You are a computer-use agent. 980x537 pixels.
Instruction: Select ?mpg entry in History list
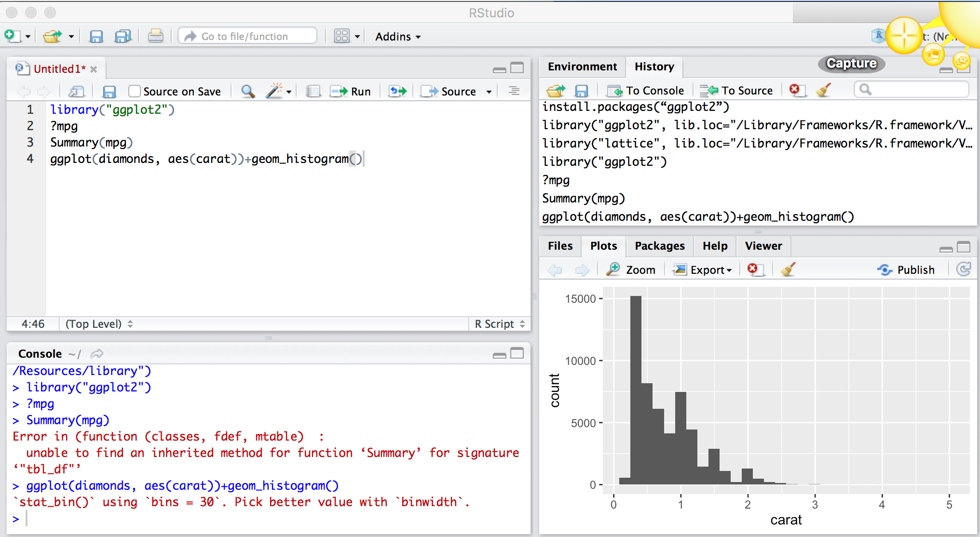[556, 180]
